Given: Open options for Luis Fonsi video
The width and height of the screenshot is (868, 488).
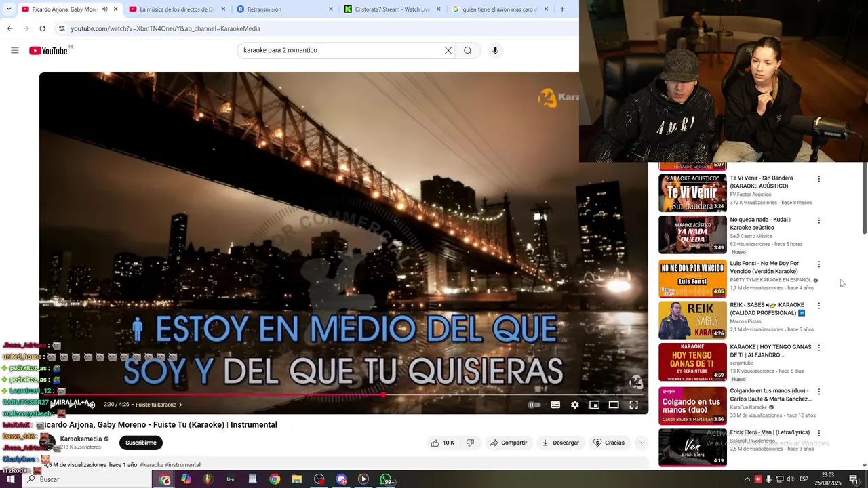Looking at the screenshot, I should click(x=818, y=264).
